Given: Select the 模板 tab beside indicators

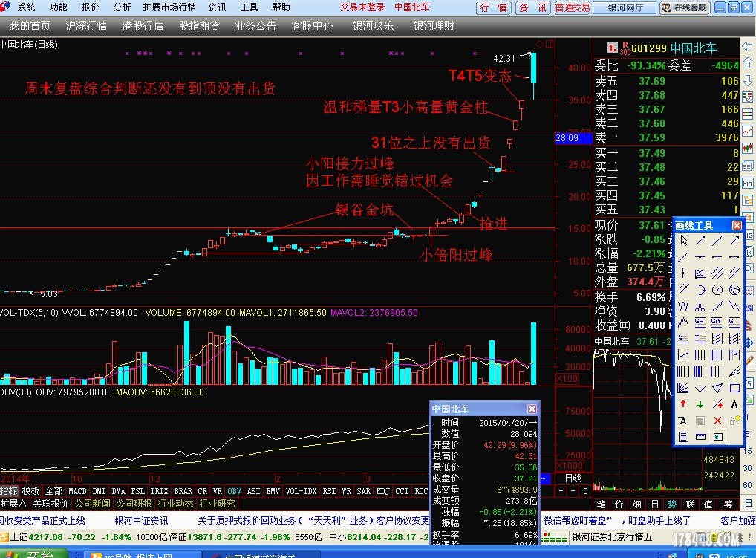Looking at the screenshot, I should pos(30,491).
